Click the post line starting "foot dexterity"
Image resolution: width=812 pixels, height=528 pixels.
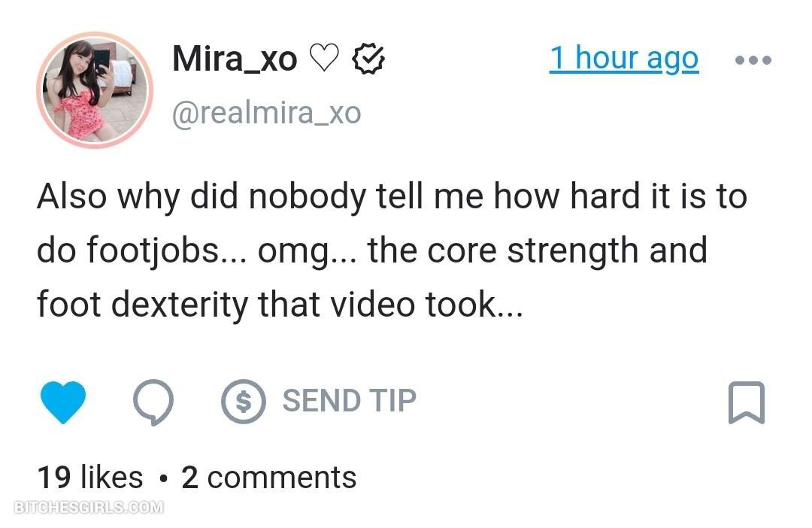(279, 305)
